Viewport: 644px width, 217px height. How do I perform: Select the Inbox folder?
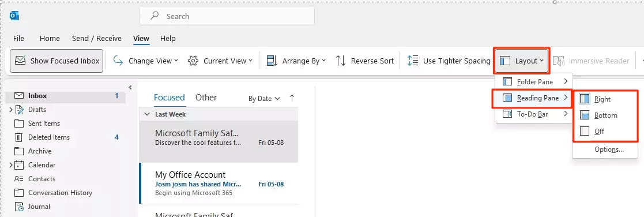click(66, 96)
